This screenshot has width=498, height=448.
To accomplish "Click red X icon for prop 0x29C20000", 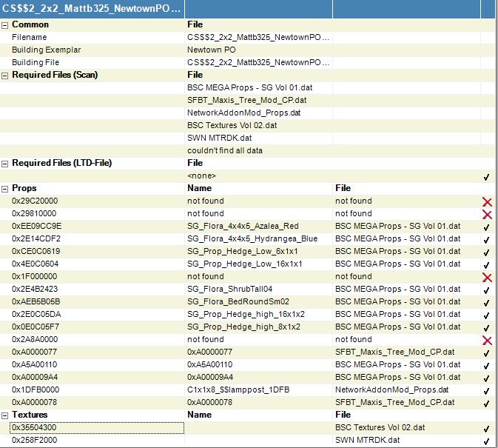I will coord(487,201).
